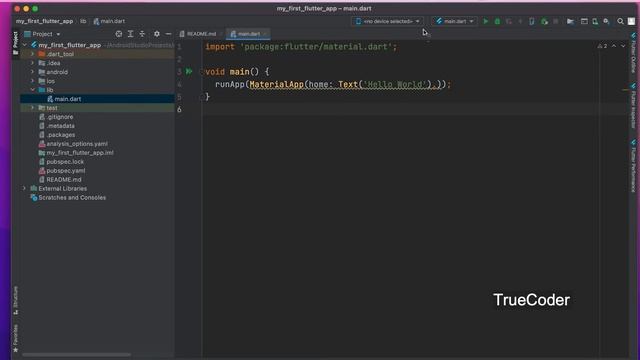The height and width of the screenshot is (360, 640).
Task: Open the Flutter Inspector tool window
Action: point(633,105)
